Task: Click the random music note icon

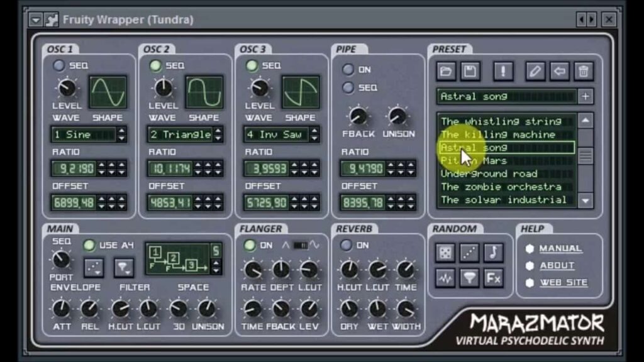Action: [493, 253]
